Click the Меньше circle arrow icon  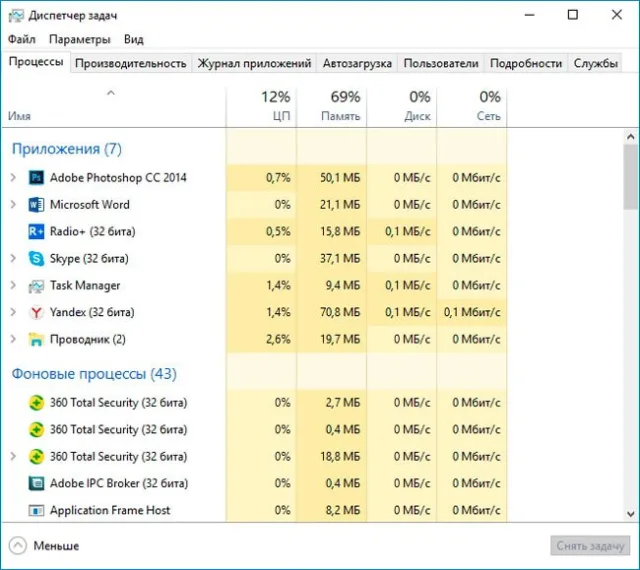tap(18, 546)
